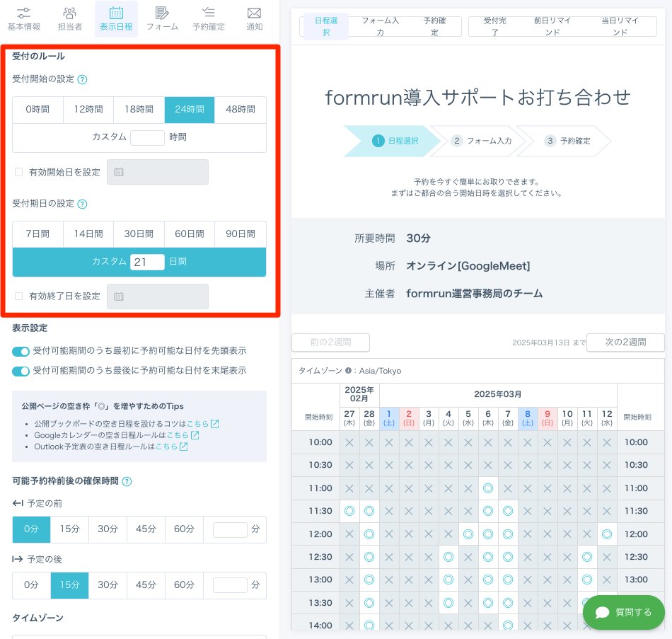672x639 pixels.
Task: Pick the 12:30 slot on March 11
Action: [586, 557]
